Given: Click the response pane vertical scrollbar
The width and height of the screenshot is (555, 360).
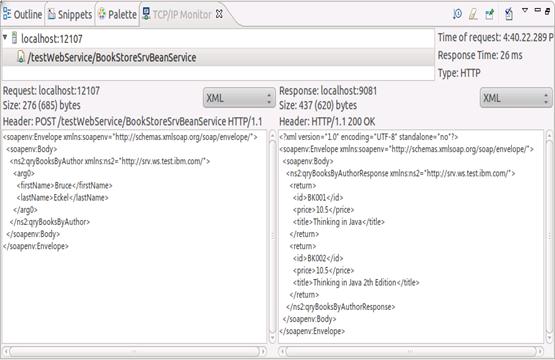Looking at the screenshot, I should (x=549, y=236).
